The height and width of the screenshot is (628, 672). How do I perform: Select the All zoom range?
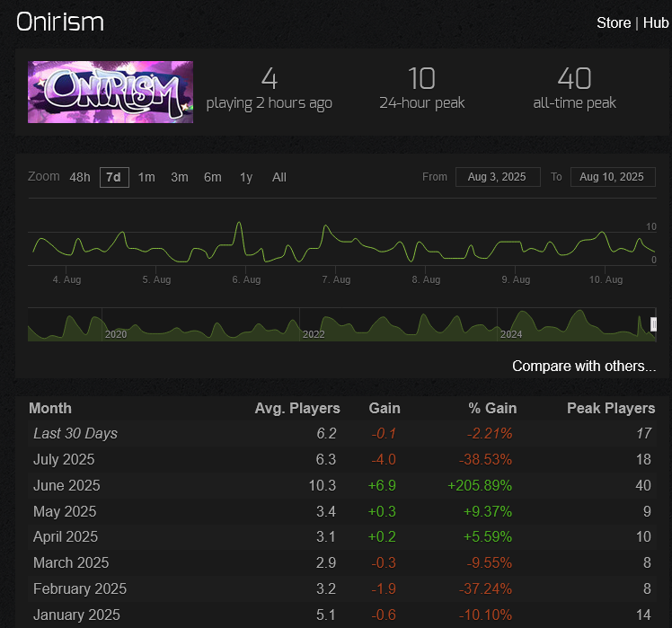tap(279, 177)
